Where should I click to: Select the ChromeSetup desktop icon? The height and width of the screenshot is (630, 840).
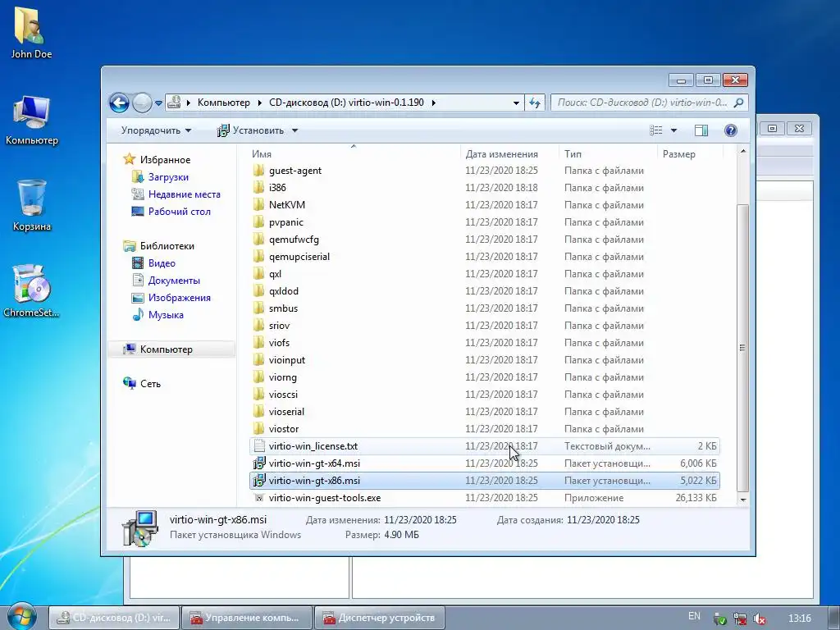point(32,291)
